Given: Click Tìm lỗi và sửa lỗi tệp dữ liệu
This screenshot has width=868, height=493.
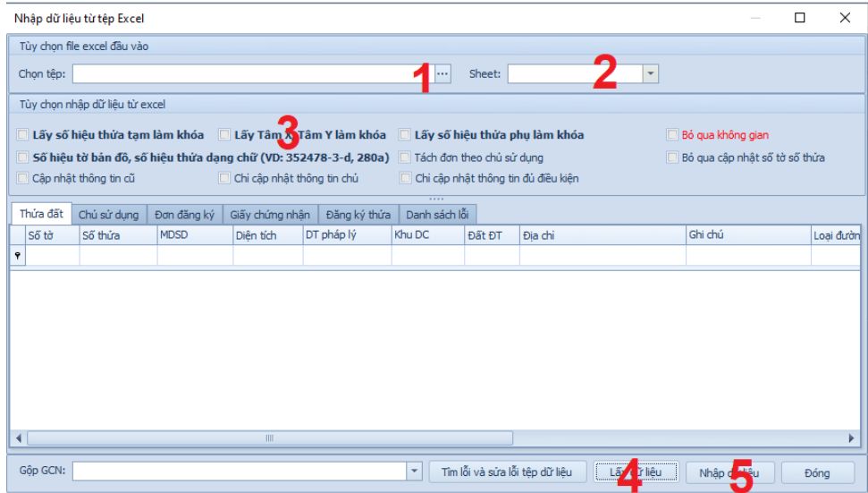Looking at the screenshot, I should pos(507,472).
